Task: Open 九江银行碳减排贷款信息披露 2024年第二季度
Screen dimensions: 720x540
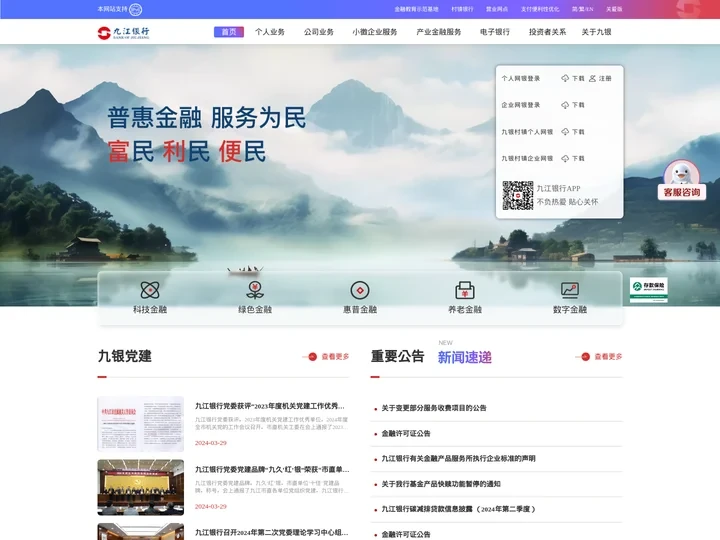Action: pyautogui.click(x=458, y=509)
